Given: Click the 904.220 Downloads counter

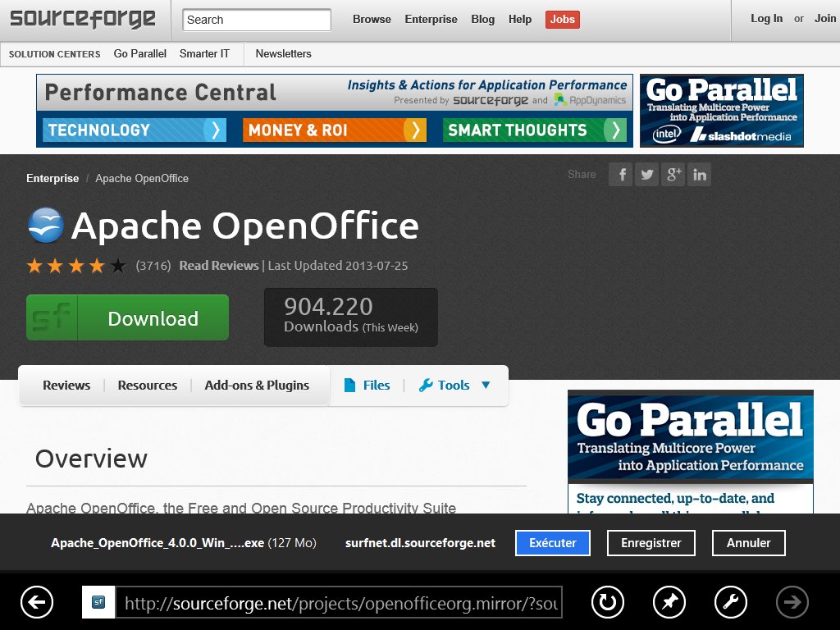Looking at the screenshot, I should click(x=351, y=317).
